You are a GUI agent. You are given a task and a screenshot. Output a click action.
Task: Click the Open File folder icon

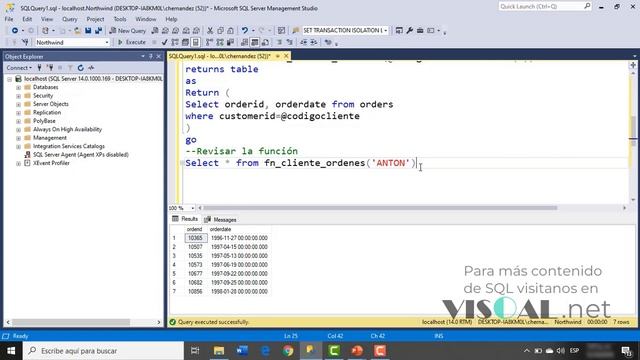pos(77,31)
